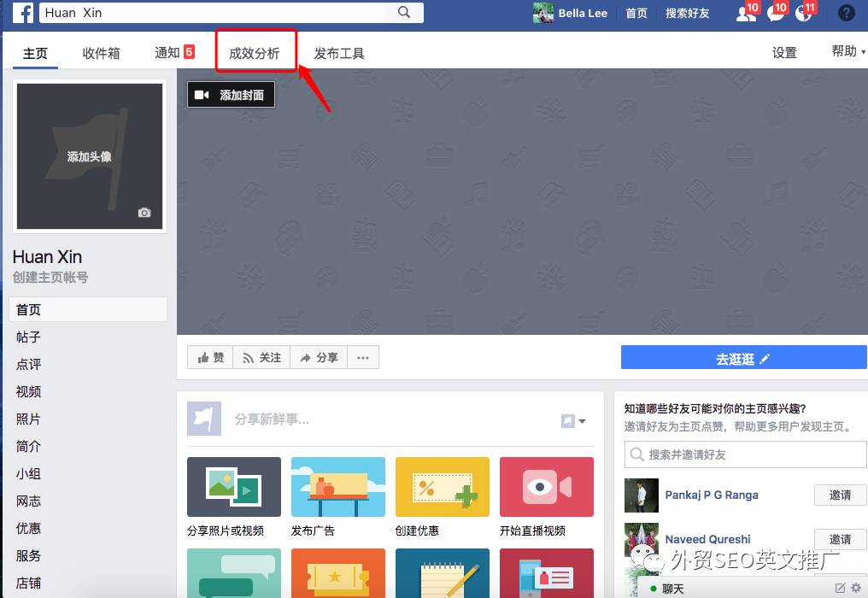Image resolution: width=868 pixels, height=598 pixels.
Task: Click the orange star ticket event tile
Action: point(338,573)
